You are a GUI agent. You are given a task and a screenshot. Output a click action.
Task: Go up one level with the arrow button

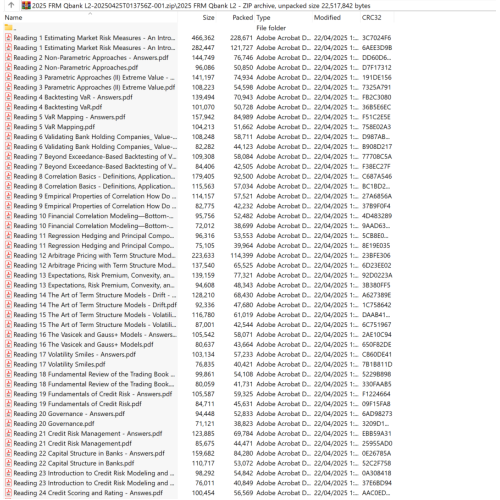click(11, 5)
